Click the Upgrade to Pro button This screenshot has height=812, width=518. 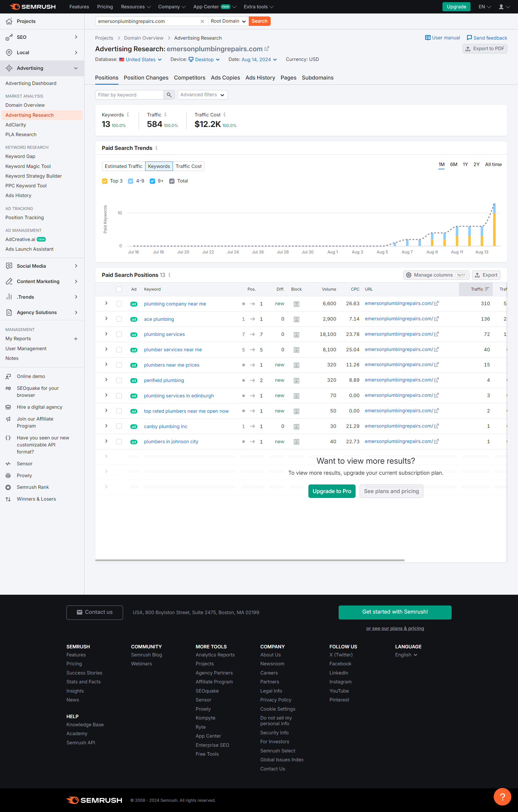click(x=331, y=491)
